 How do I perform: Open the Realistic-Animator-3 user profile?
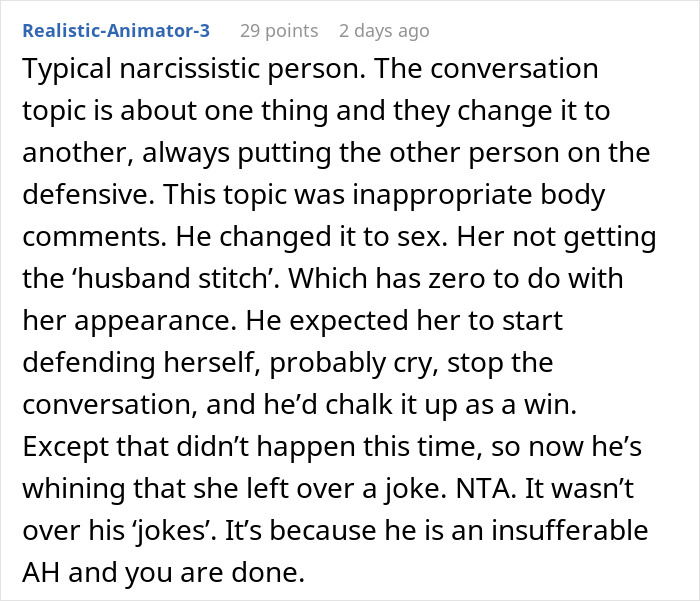click(x=116, y=30)
